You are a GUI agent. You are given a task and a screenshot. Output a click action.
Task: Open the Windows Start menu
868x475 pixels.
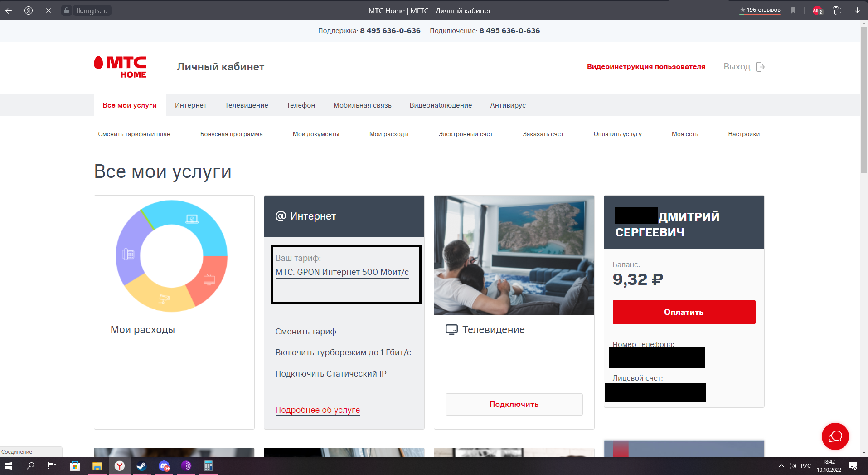(9, 466)
